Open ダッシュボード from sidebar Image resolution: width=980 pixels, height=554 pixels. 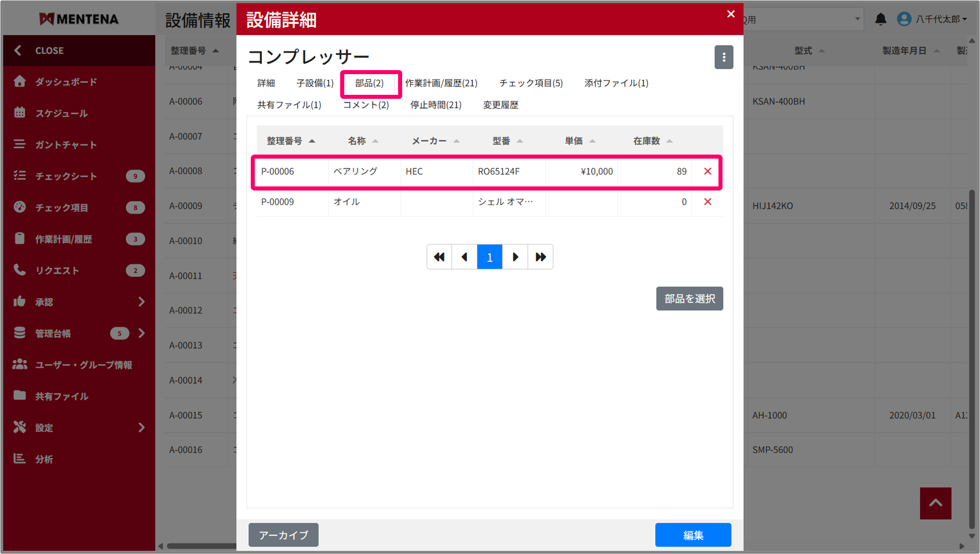point(66,82)
